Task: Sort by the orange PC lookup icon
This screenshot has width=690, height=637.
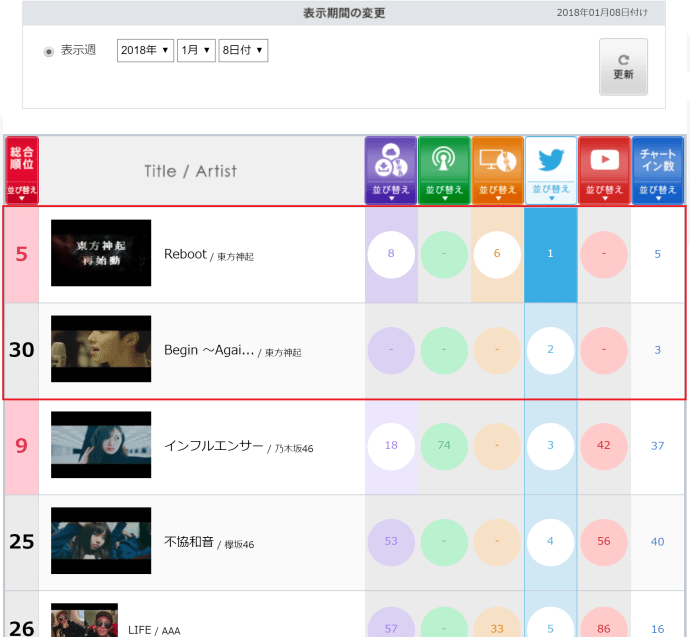Action: click(497, 170)
